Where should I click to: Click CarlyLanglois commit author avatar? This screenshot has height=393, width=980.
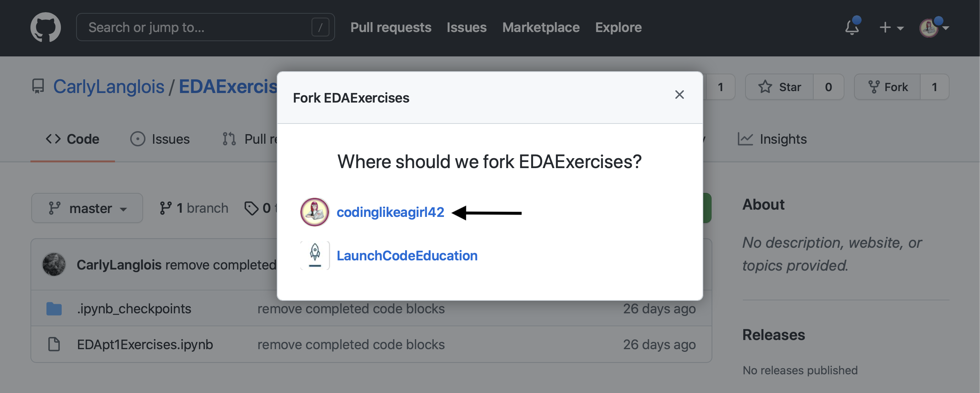(54, 265)
